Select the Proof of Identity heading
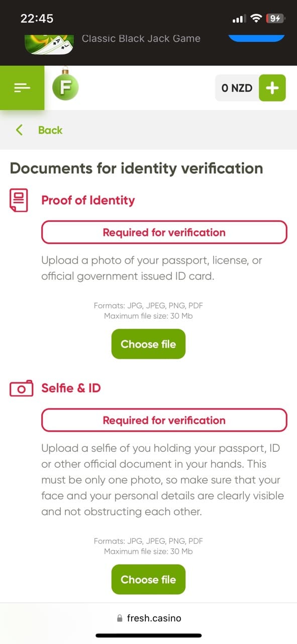 [x=88, y=200]
